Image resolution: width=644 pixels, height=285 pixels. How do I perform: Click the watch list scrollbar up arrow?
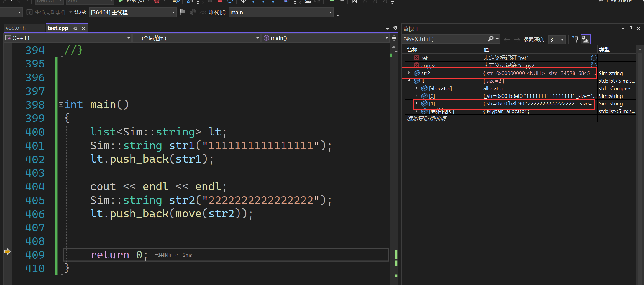pos(640,49)
